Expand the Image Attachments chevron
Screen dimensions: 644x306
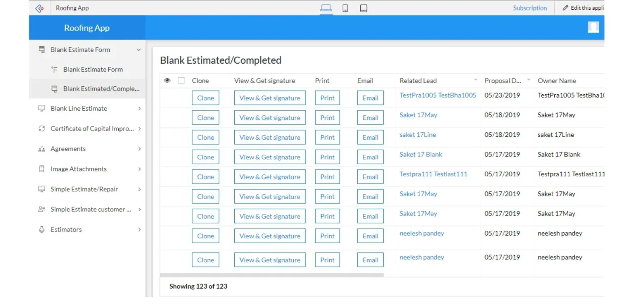point(139,169)
